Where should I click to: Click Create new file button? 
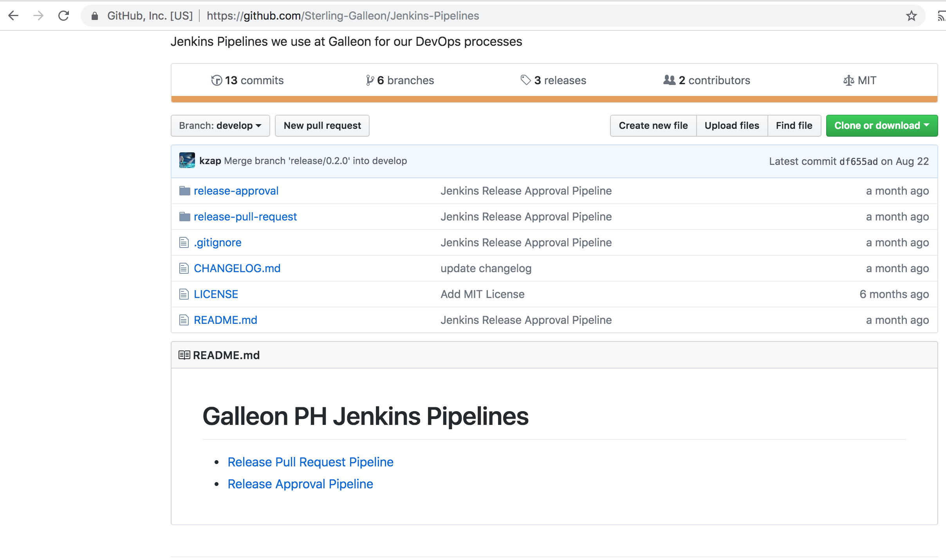[x=653, y=125]
